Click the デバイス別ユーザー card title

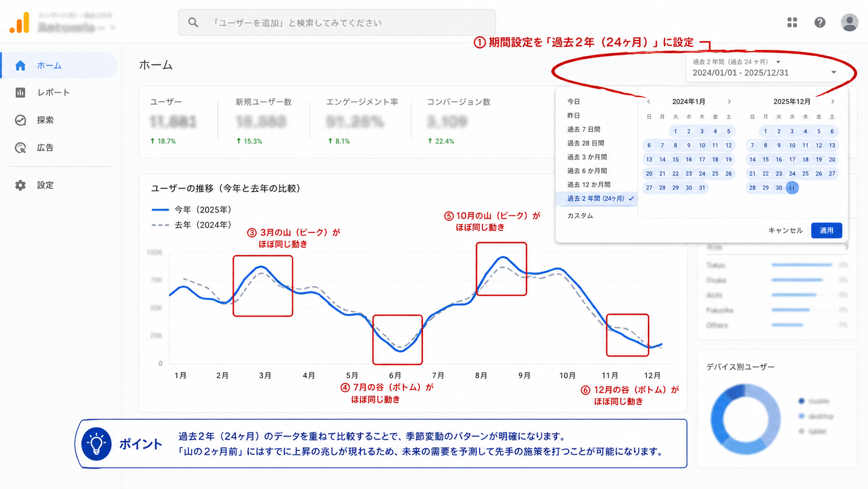point(740,367)
